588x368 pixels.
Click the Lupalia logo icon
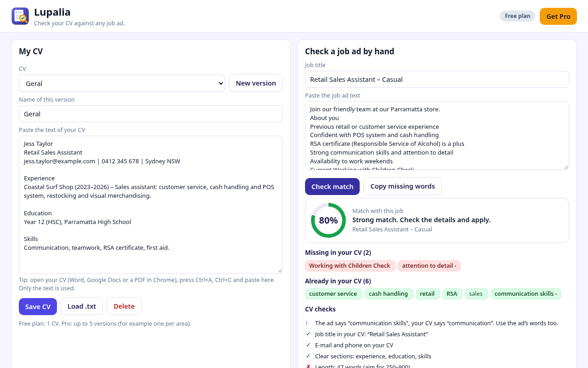tap(20, 16)
